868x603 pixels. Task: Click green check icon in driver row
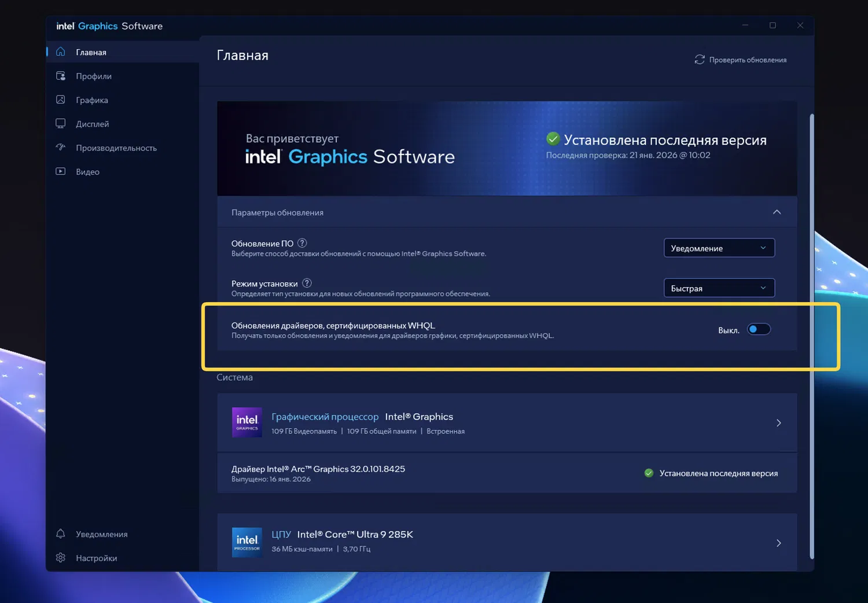[649, 473]
